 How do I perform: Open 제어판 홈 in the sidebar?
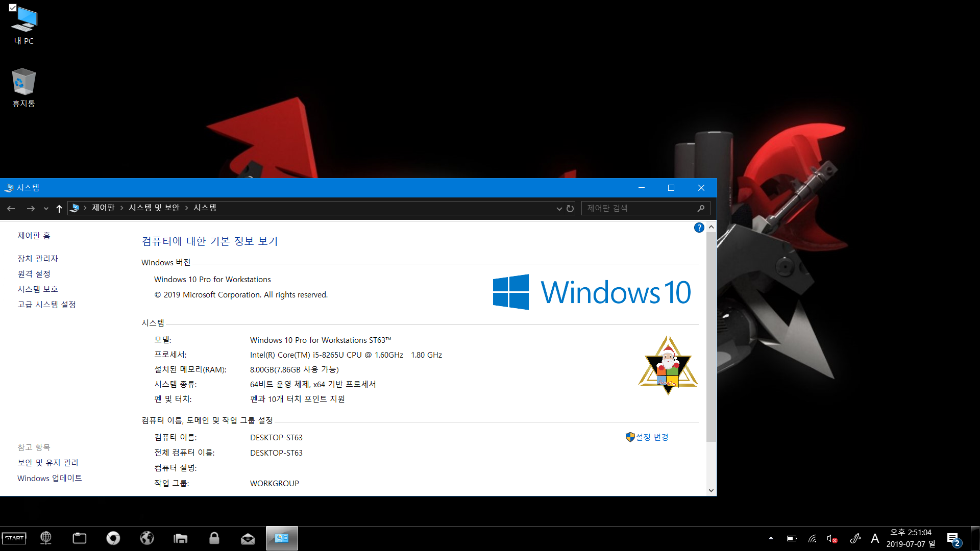(x=34, y=236)
